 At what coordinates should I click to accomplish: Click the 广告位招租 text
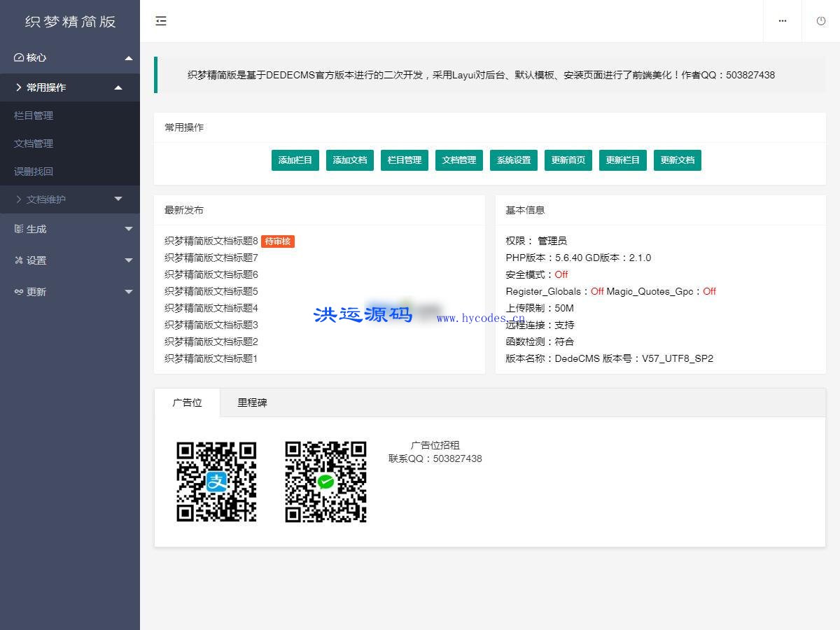[x=435, y=445]
